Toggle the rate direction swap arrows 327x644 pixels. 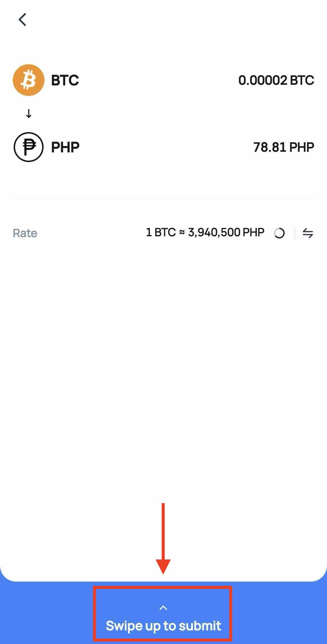308,233
